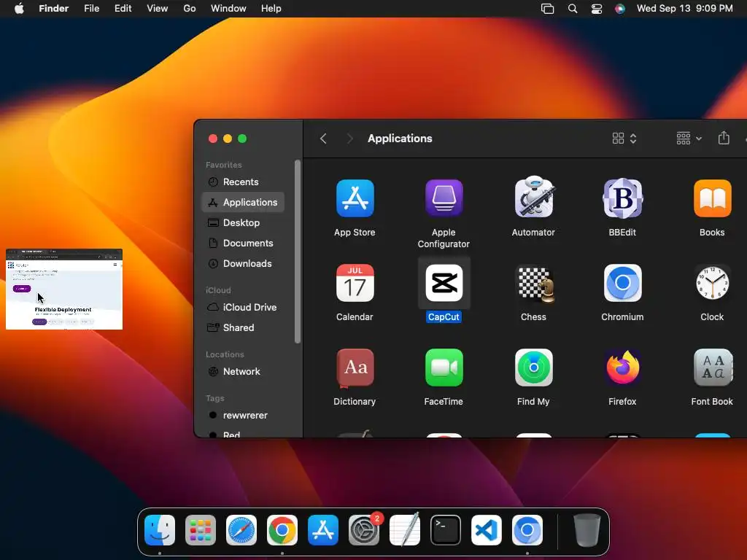Select the Firefox app icon
Image resolution: width=747 pixels, height=560 pixels.
623,367
